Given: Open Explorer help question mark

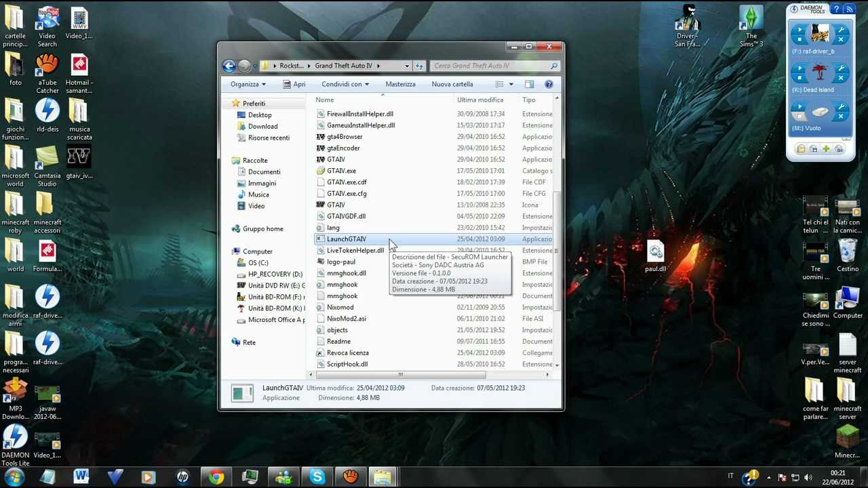Looking at the screenshot, I should tap(549, 84).
